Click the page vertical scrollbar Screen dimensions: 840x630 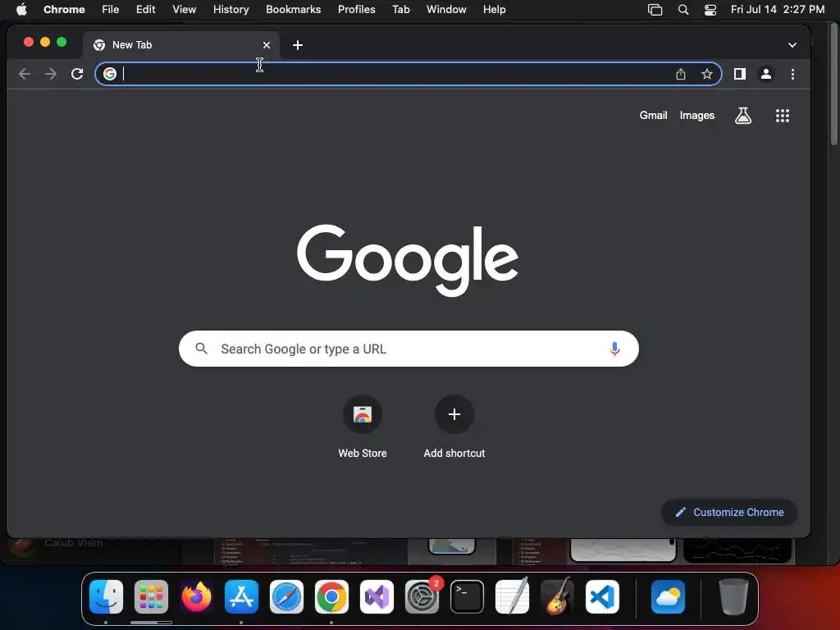coord(834,85)
